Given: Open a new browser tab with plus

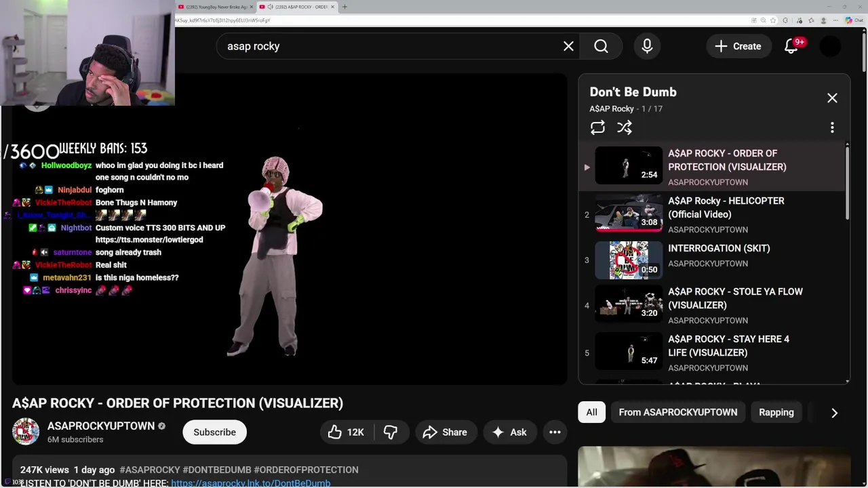Looking at the screenshot, I should (x=344, y=7).
